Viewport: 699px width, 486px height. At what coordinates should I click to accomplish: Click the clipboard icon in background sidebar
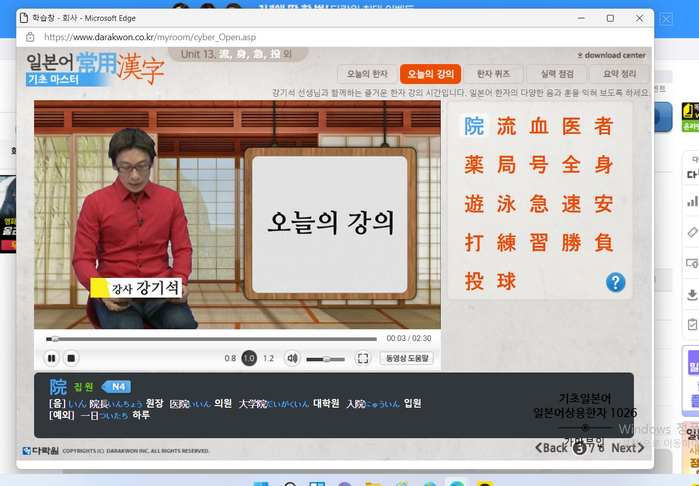tap(692, 324)
